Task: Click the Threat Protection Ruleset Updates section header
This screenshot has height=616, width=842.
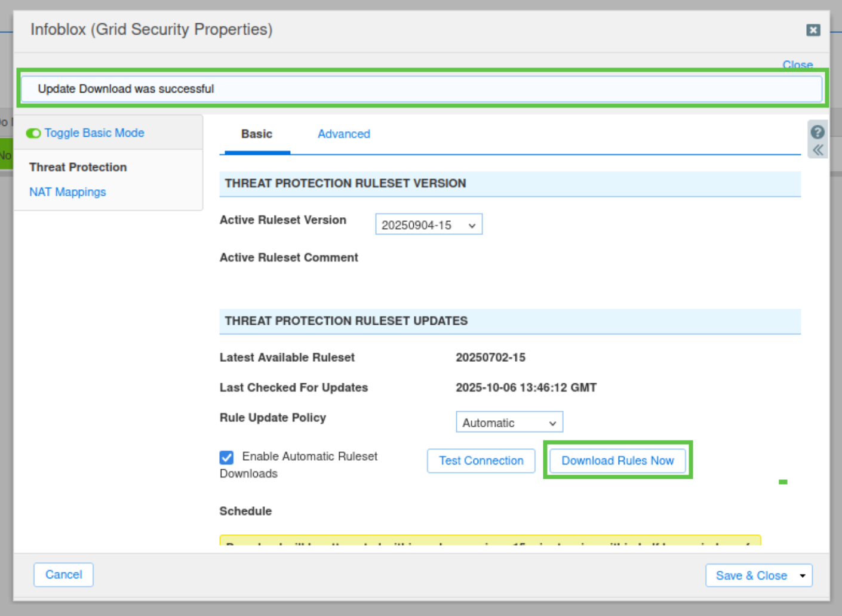Action: pyautogui.click(x=509, y=321)
